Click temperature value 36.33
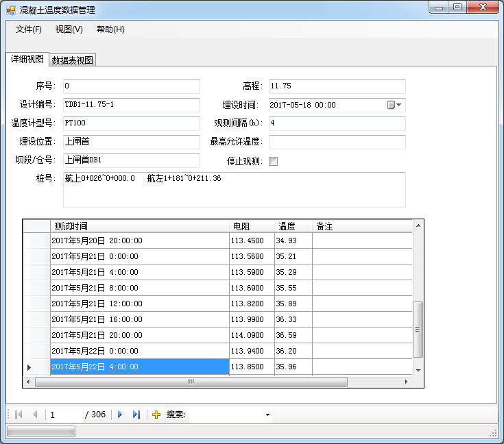 293,319
